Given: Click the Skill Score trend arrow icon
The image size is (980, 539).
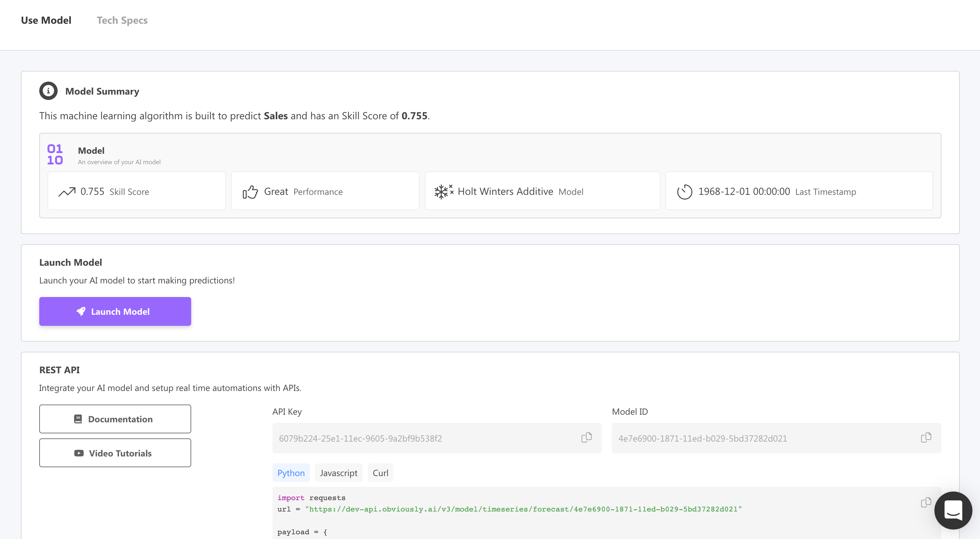Looking at the screenshot, I should pyautogui.click(x=66, y=192).
